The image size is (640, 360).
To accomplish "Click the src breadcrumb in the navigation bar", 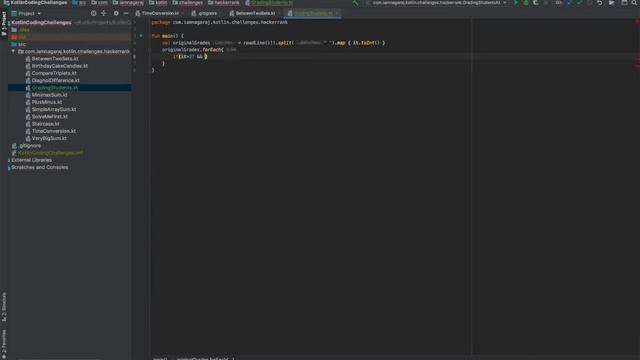I will (x=79, y=3).
